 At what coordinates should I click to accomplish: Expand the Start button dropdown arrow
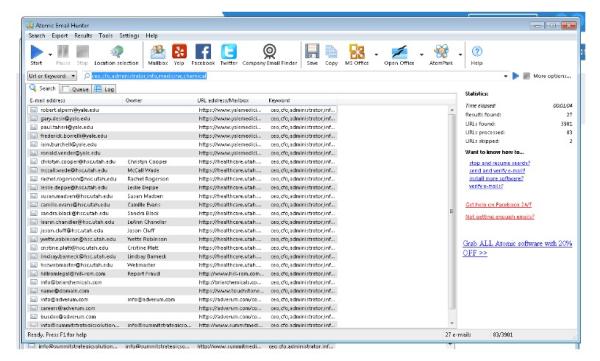click(50, 54)
